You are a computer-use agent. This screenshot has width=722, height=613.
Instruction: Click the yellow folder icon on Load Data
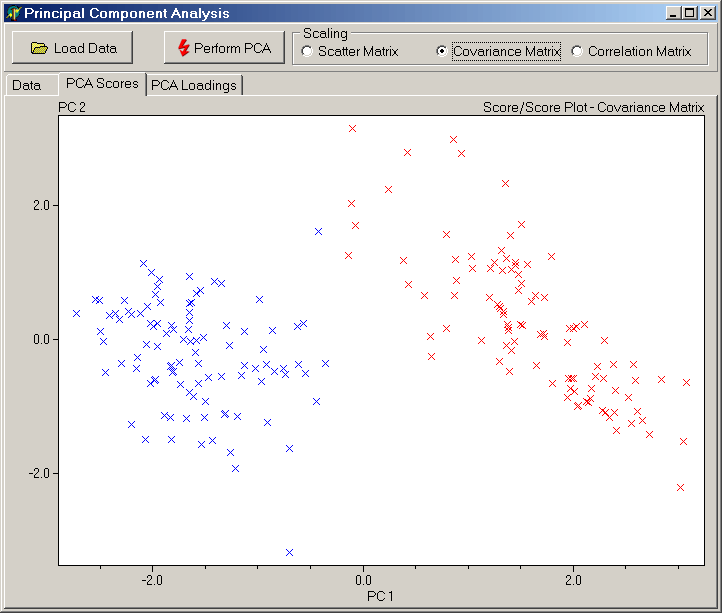pyautogui.click(x=39, y=48)
